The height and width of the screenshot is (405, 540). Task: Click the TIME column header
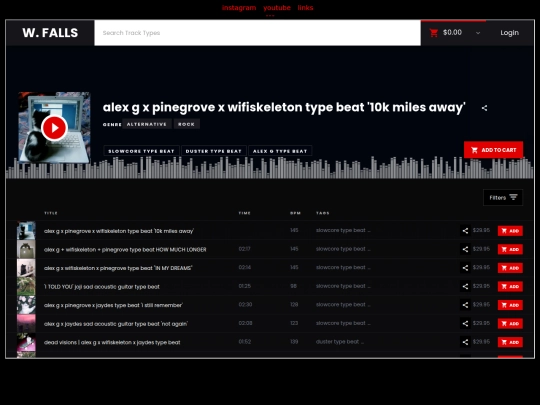(245, 213)
